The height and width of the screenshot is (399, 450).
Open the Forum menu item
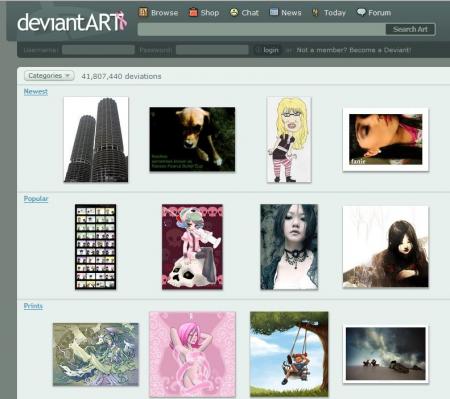(x=379, y=13)
